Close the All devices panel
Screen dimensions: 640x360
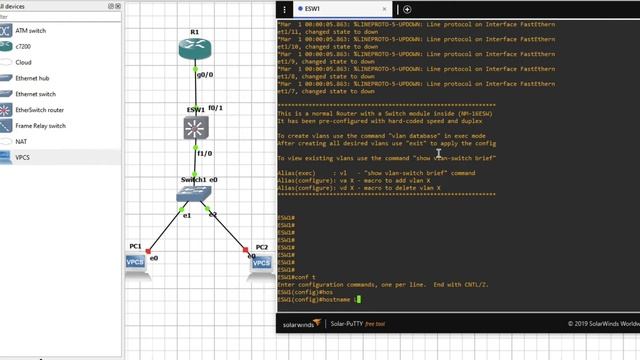click(x=118, y=6)
